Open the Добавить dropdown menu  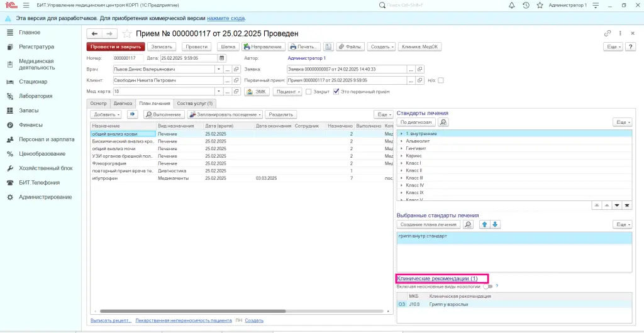(106, 114)
